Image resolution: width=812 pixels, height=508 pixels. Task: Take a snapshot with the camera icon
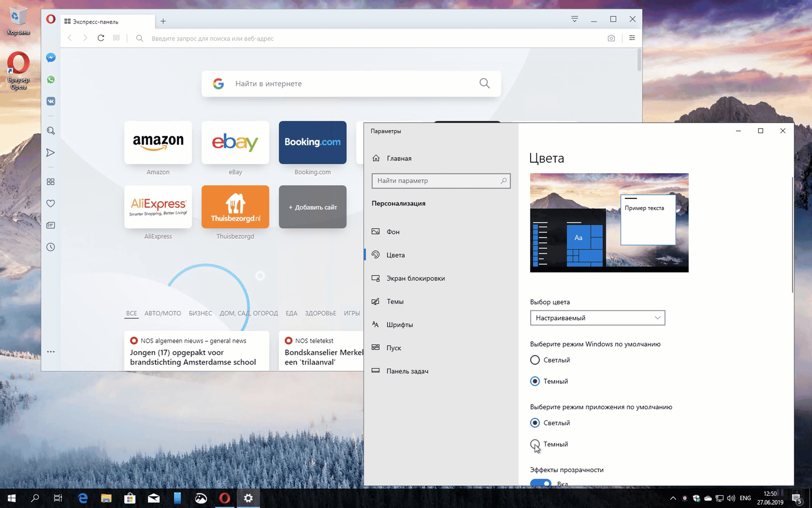[x=611, y=38]
